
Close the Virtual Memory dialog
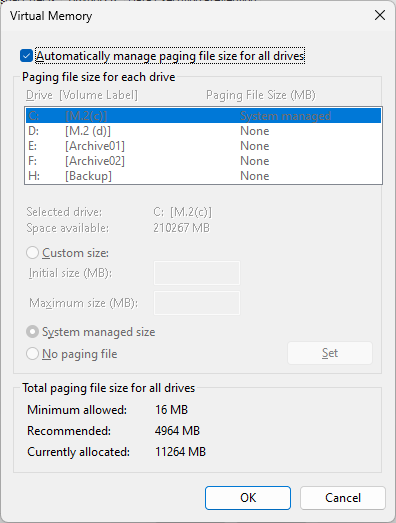pos(380,15)
